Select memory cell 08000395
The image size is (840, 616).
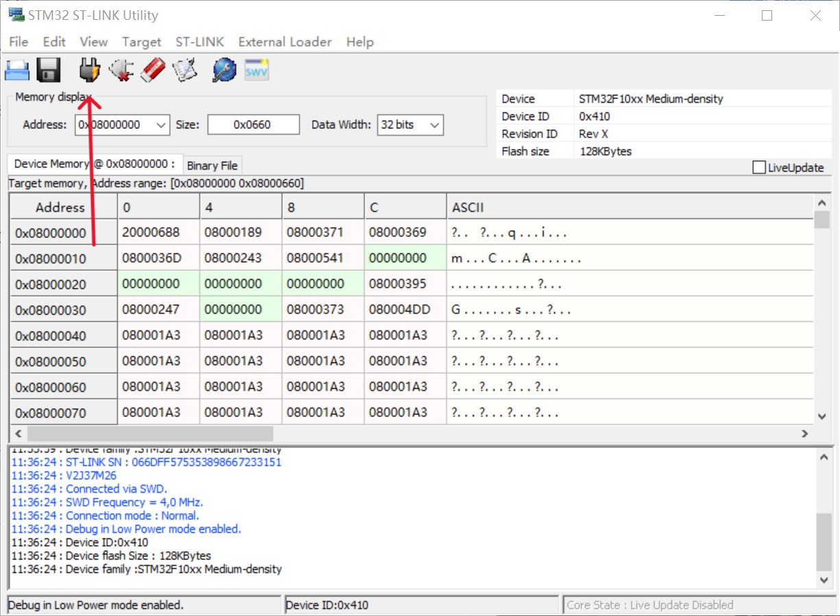pos(405,284)
